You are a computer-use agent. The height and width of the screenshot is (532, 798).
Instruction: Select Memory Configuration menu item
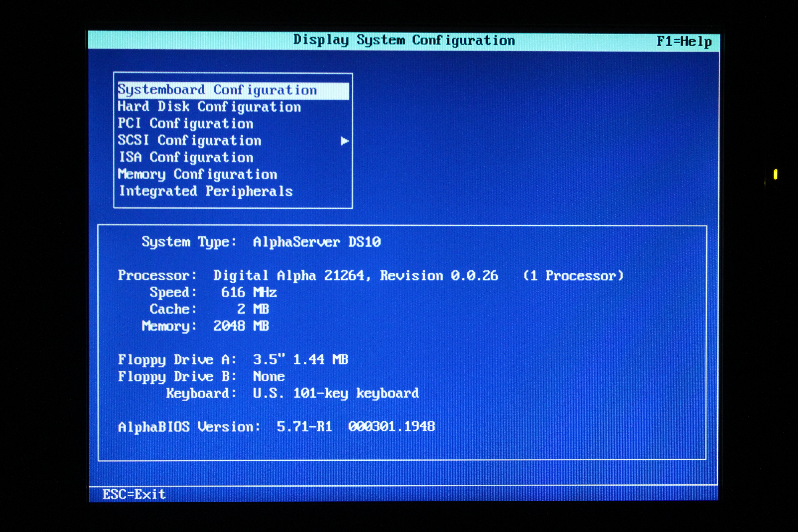click(x=197, y=174)
